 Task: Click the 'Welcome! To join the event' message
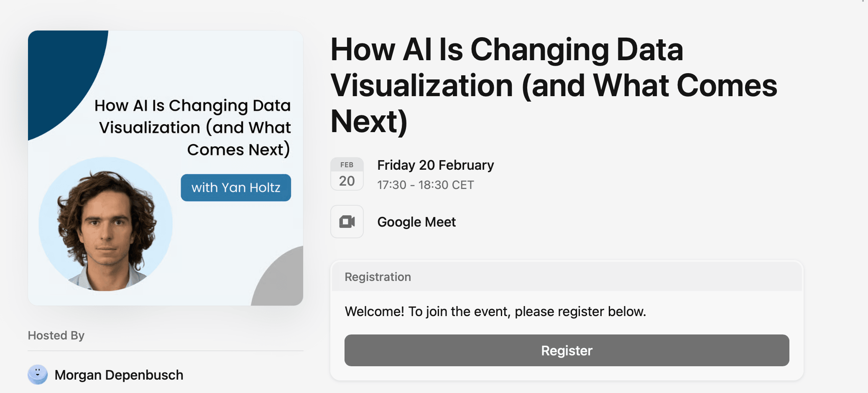click(495, 311)
